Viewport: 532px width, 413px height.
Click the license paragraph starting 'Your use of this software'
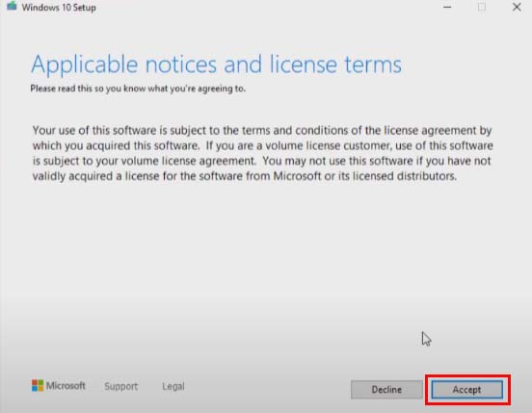click(263, 153)
